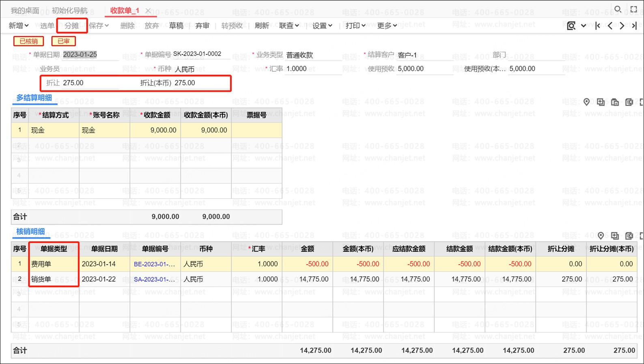Click paste-row icon in 多结算明细 section
This screenshot has height=364, width=644.
click(x=615, y=102)
